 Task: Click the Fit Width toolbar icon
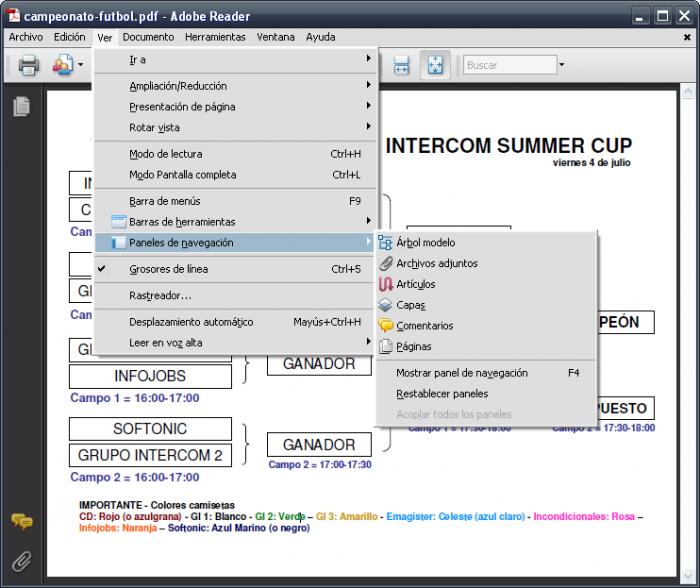(401, 65)
